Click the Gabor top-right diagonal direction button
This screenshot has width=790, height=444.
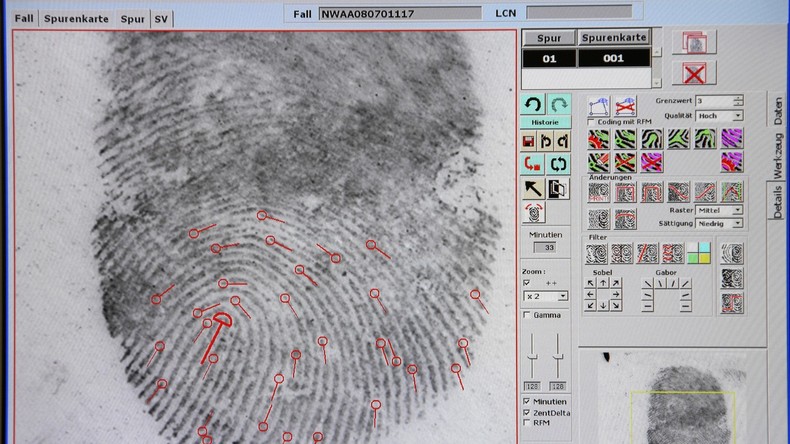685,284
